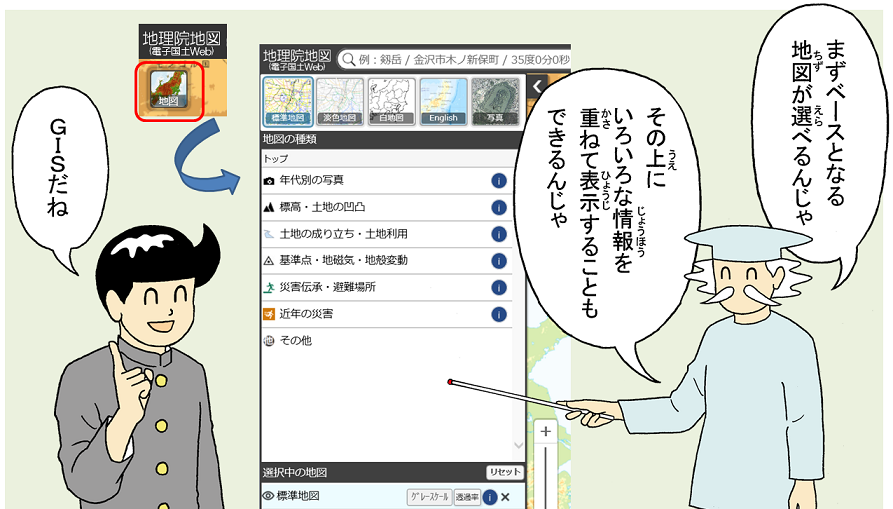Click the orange icon beside 近年の災害

(x=269, y=314)
